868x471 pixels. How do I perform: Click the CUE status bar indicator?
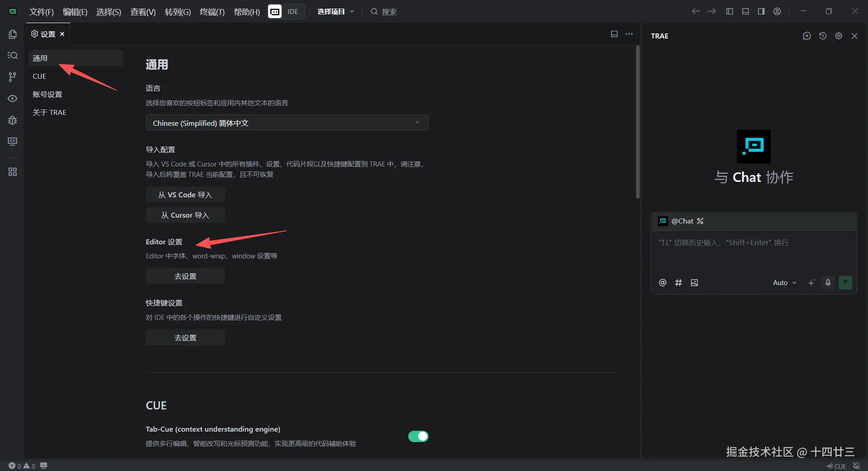pyautogui.click(x=836, y=466)
